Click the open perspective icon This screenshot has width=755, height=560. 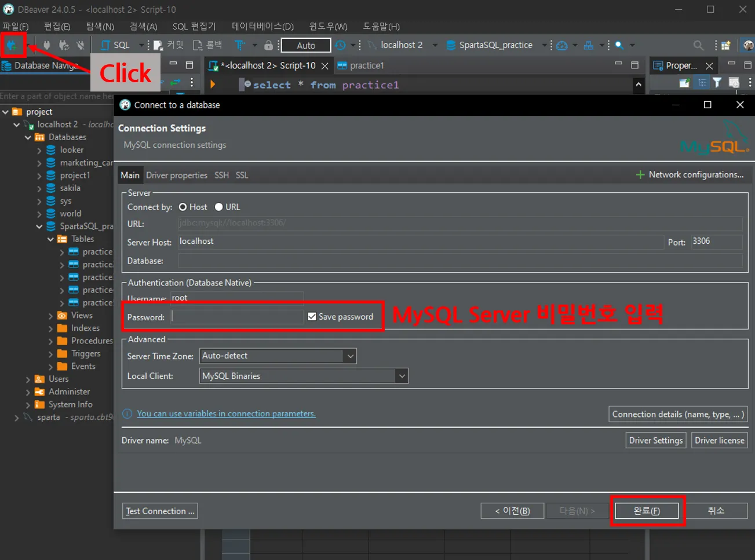(726, 45)
